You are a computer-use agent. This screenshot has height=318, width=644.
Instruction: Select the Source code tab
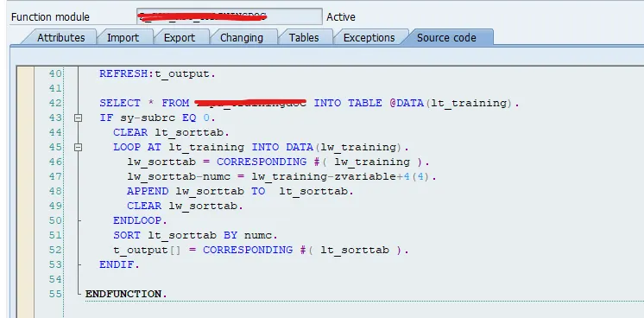(446, 37)
